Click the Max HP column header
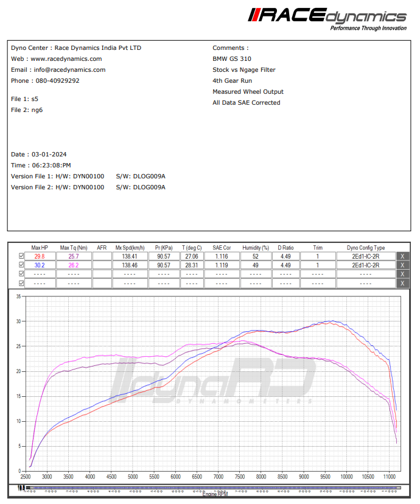This screenshot has height=504, width=420. pos(40,248)
